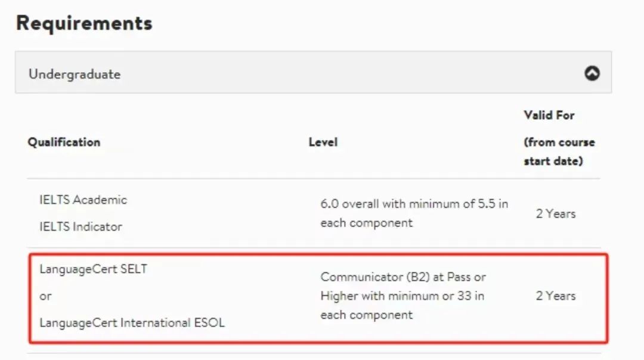Click 2 Years in the LanguageCert row

coord(556,296)
